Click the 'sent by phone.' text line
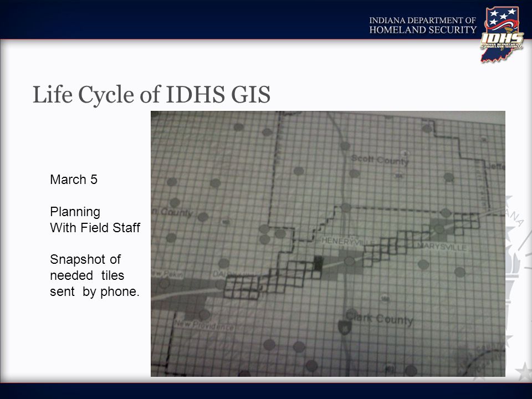This screenshot has height=399, width=532. pyautogui.click(x=95, y=291)
